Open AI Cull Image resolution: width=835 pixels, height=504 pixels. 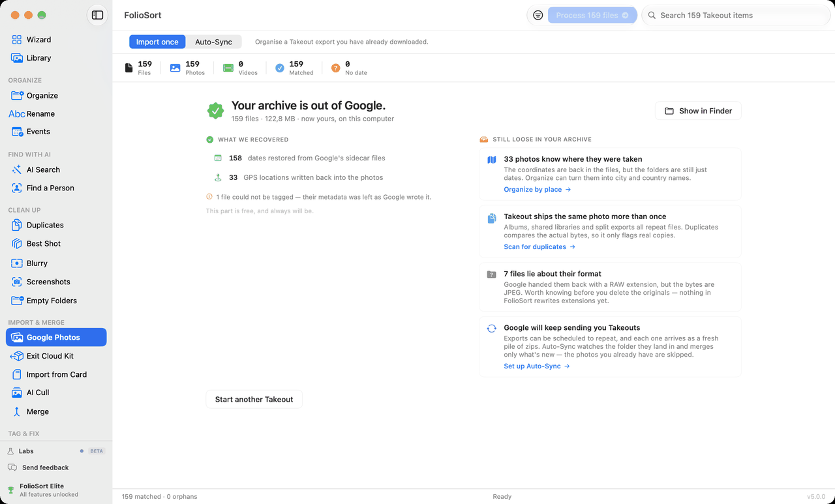pos(56,393)
